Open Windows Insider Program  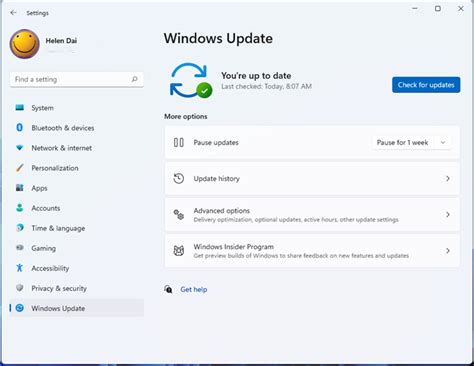[312, 251]
